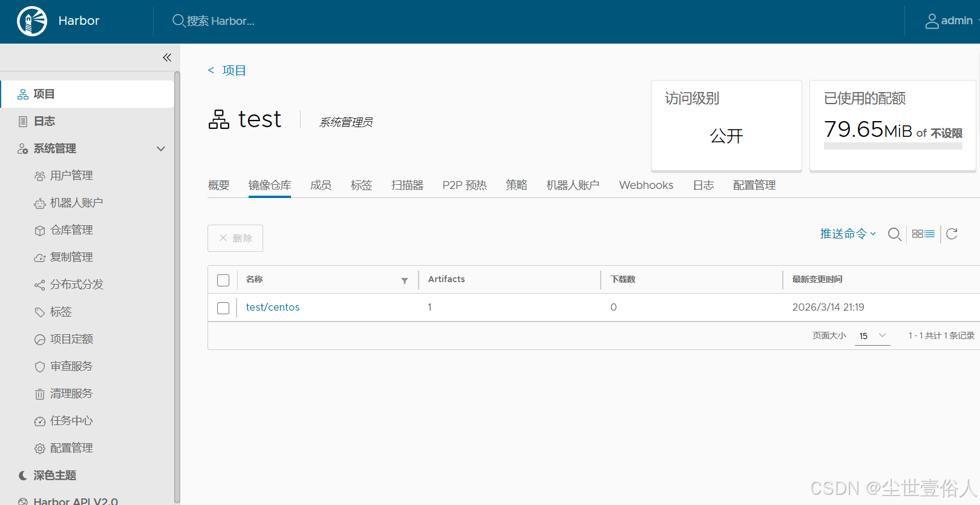The height and width of the screenshot is (505, 980).
Task: Collapse the sidebar with double-chevron icon
Action: 167,58
